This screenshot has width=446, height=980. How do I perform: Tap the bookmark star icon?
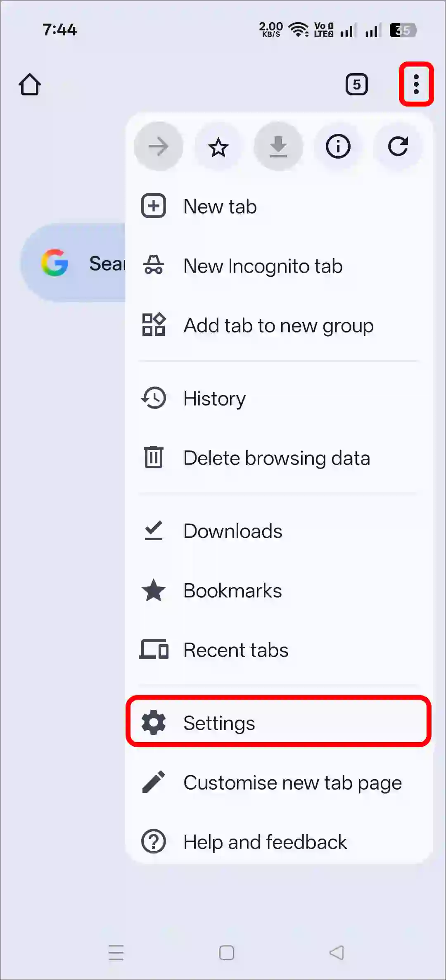218,147
